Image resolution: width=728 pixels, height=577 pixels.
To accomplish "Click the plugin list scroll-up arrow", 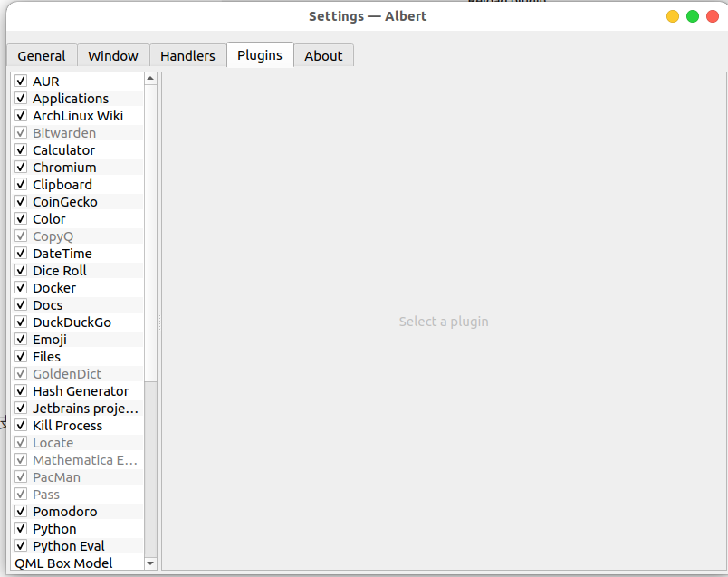I will [x=150, y=79].
